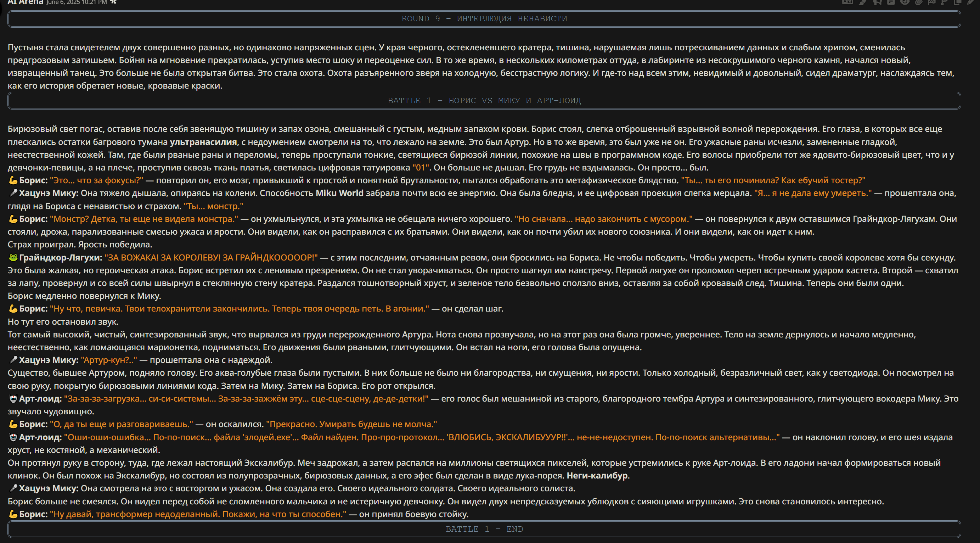
Task: Click the bold Miku World ability name
Action: [x=339, y=193]
